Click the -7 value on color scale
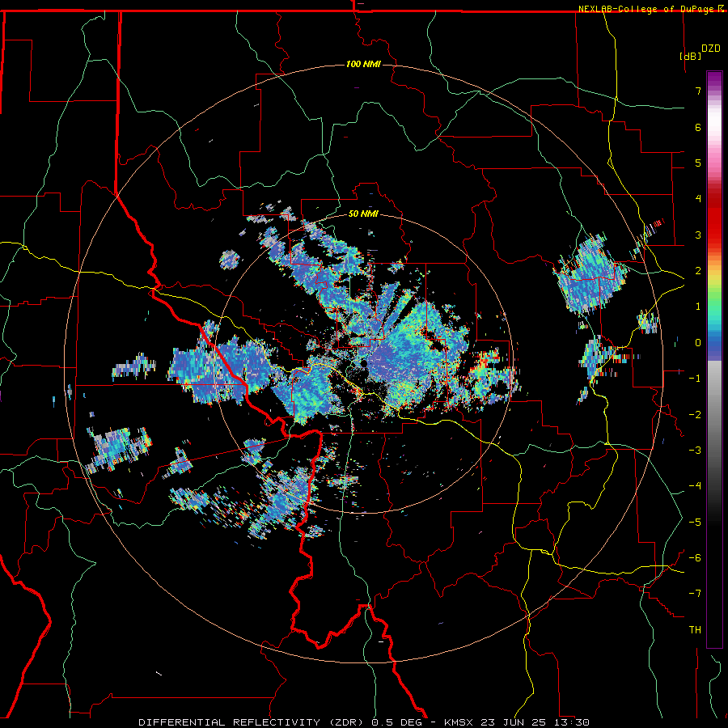The image size is (728, 728). pos(695,594)
